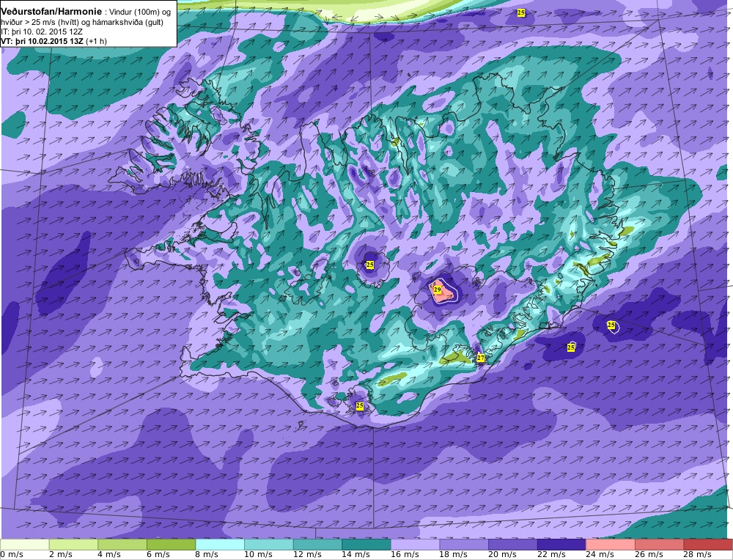733x560 pixels.
Task: Click the 'VT: þri 10.02.2015 13Z (+1 h)' line
Action: (54, 41)
